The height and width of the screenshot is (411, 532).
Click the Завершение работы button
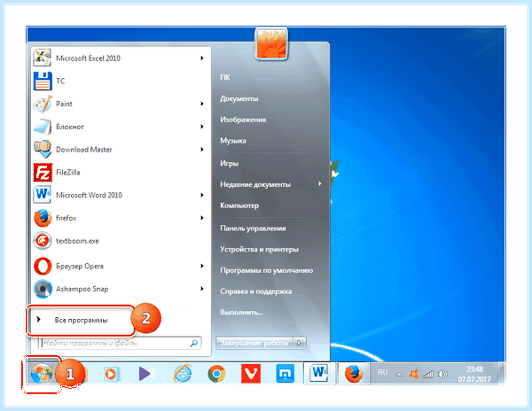tap(254, 343)
